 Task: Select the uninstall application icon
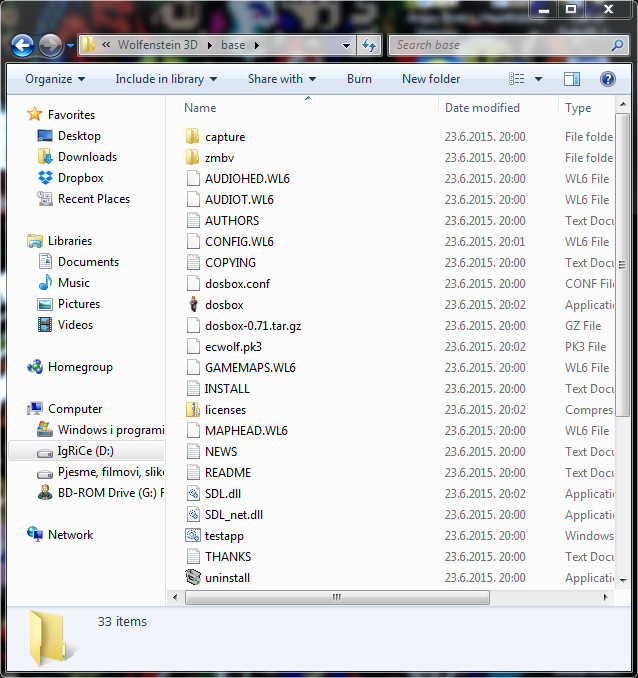click(192, 577)
